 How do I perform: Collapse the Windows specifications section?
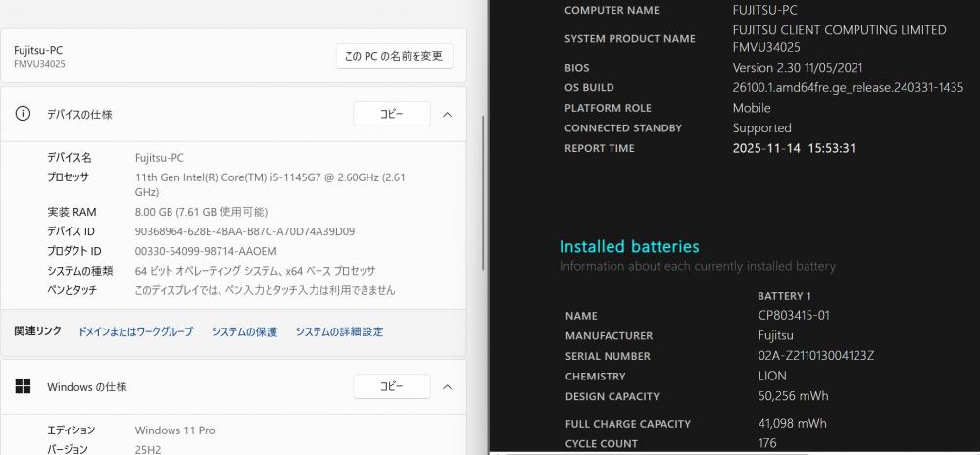coord(448,387)
